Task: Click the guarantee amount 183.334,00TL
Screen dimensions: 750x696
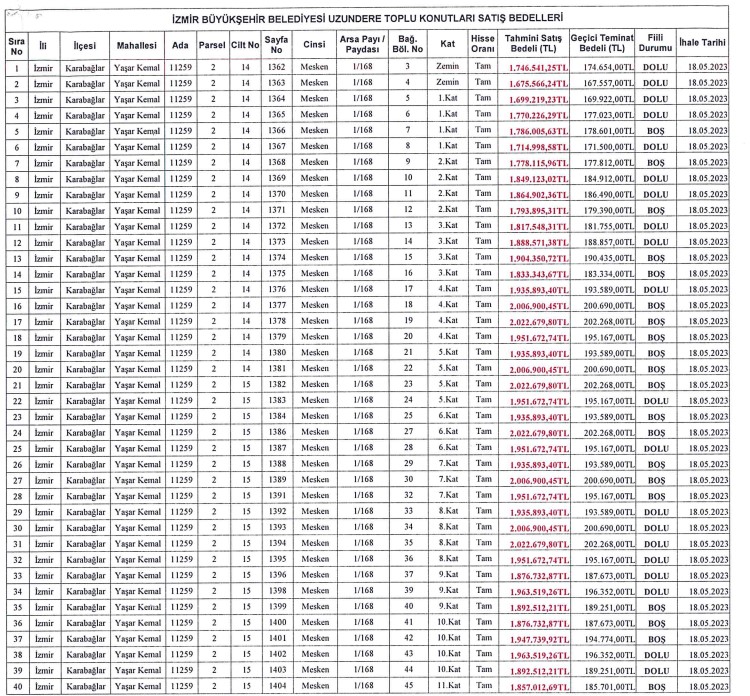Action: click(609, 274)
